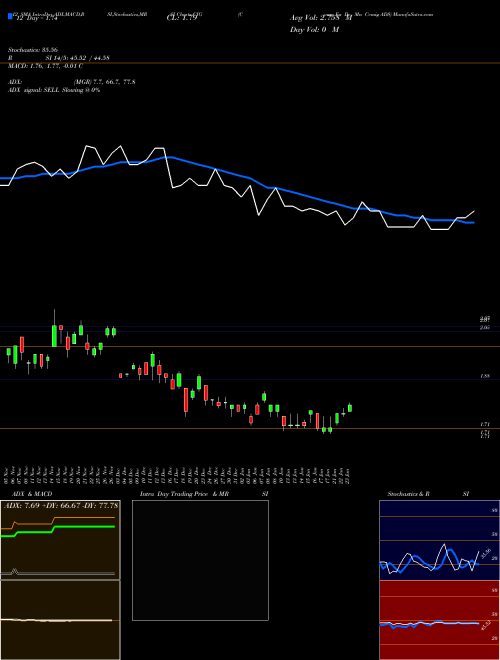Click the last green candlestick on the chart
Viewport: 500px width, 660px height.
(x=350, y=408)
